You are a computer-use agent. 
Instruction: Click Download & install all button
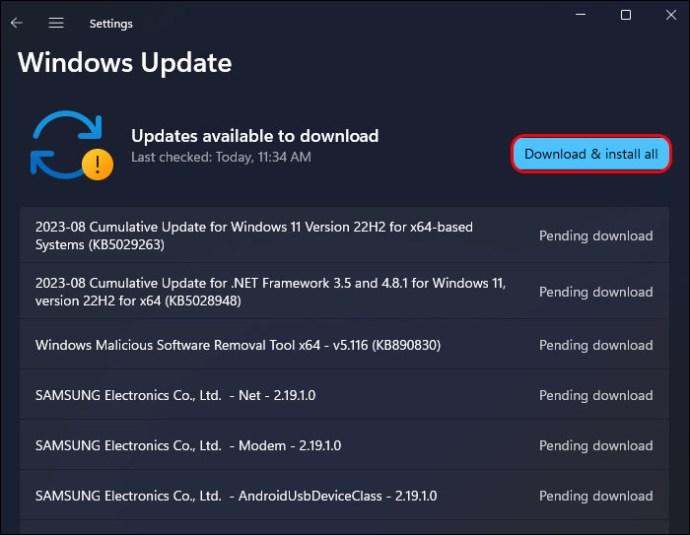coord(591,154)
